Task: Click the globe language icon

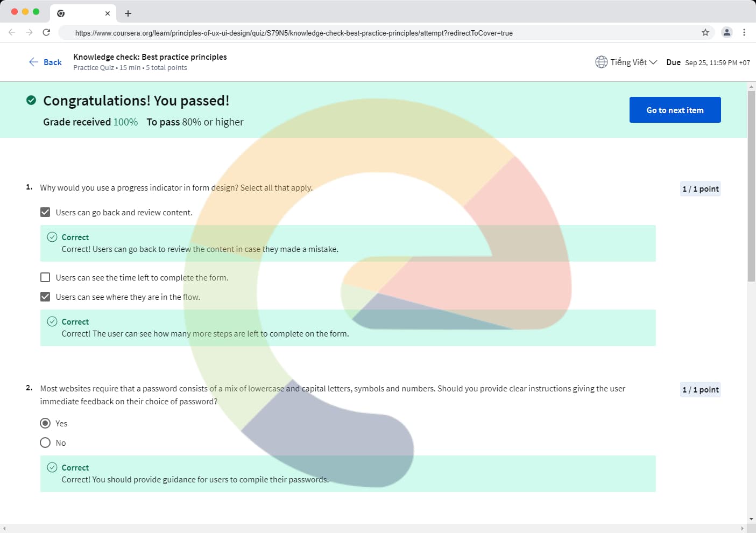Action: click(x=601, y=62)
